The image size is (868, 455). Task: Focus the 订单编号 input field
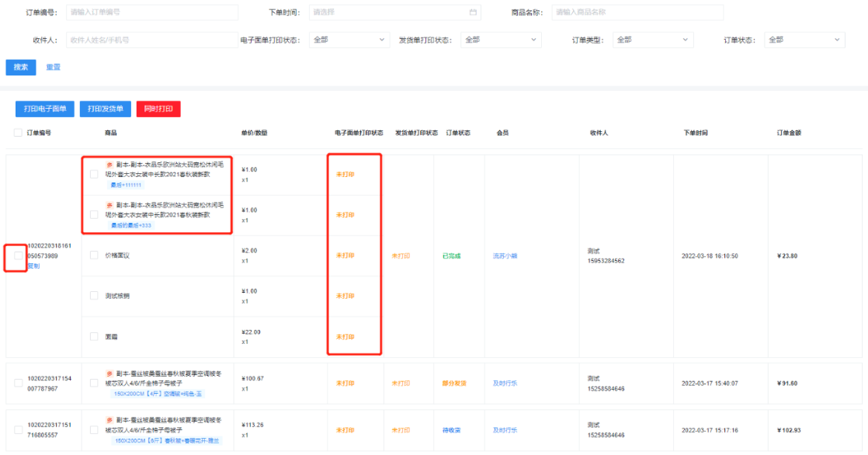click(151, 12)
